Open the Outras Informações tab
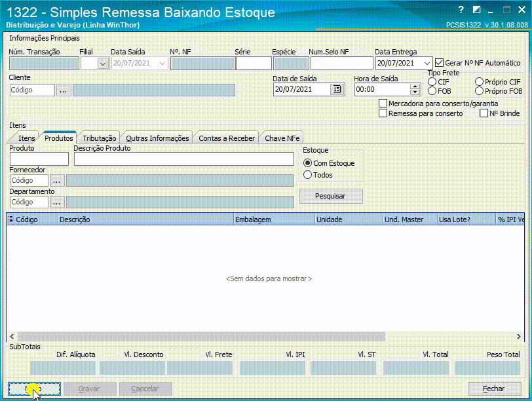Screen dimensions: 532x401 [157, 138]
